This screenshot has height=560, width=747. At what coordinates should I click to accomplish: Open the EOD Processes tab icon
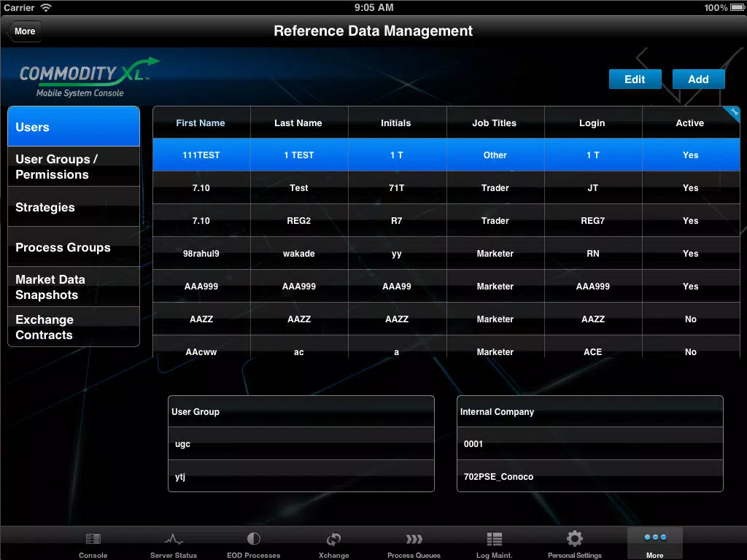click(253, 539)
